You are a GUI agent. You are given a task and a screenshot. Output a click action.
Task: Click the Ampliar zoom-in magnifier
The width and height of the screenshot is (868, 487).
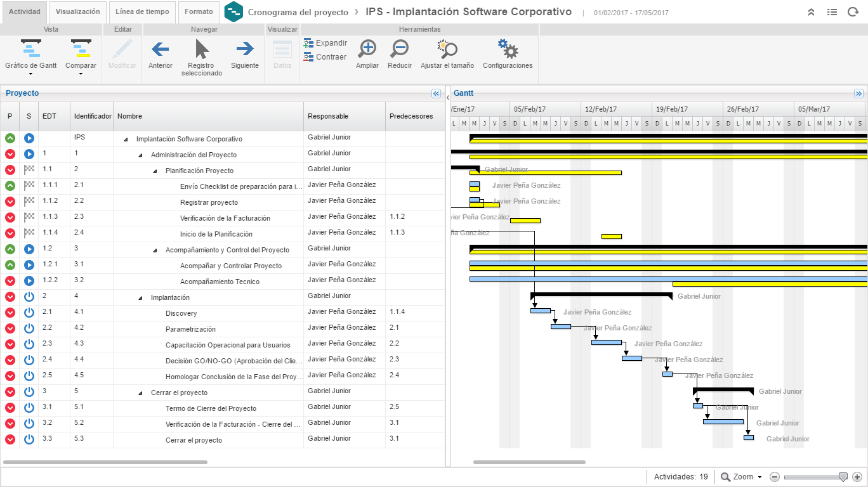[x=367, y=49]
